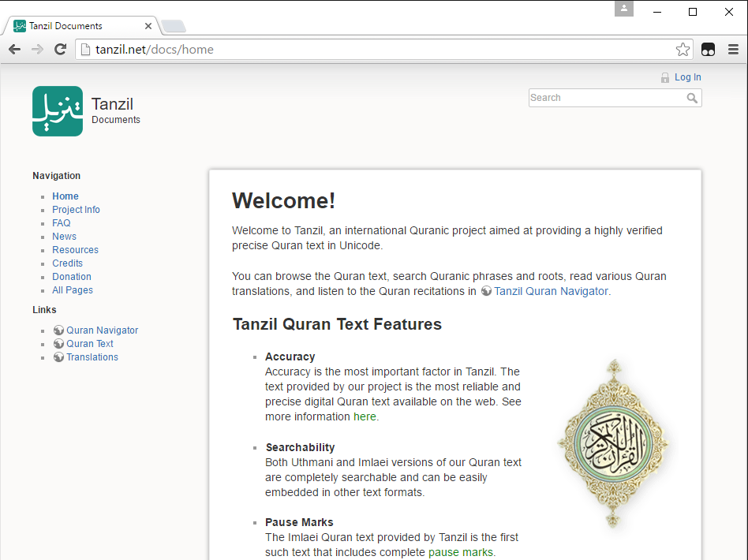
Task: Click the Tanzil logo image
Action: coord(58,111)
